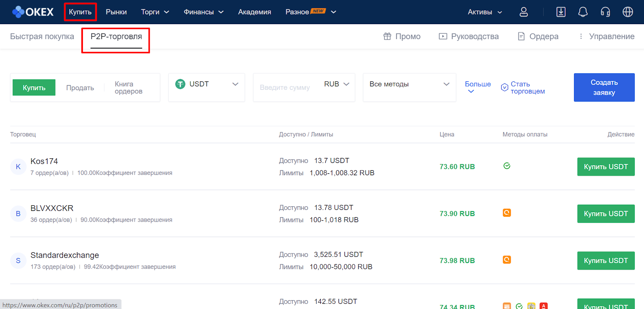
Task: Click the Ордера document icon
Action: (x=521, y=36)
